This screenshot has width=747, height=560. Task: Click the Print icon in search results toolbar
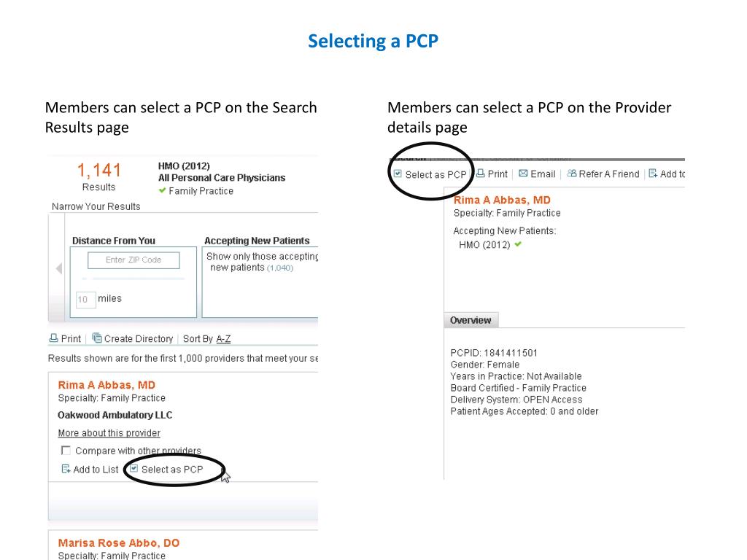coord(54,338)
